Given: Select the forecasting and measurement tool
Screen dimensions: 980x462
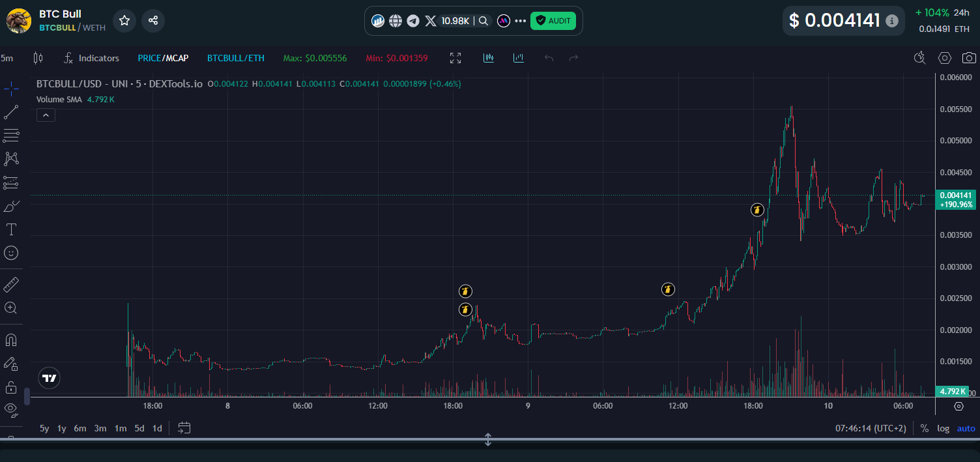Looking at the screenshot, I should (x=11, y=182).
